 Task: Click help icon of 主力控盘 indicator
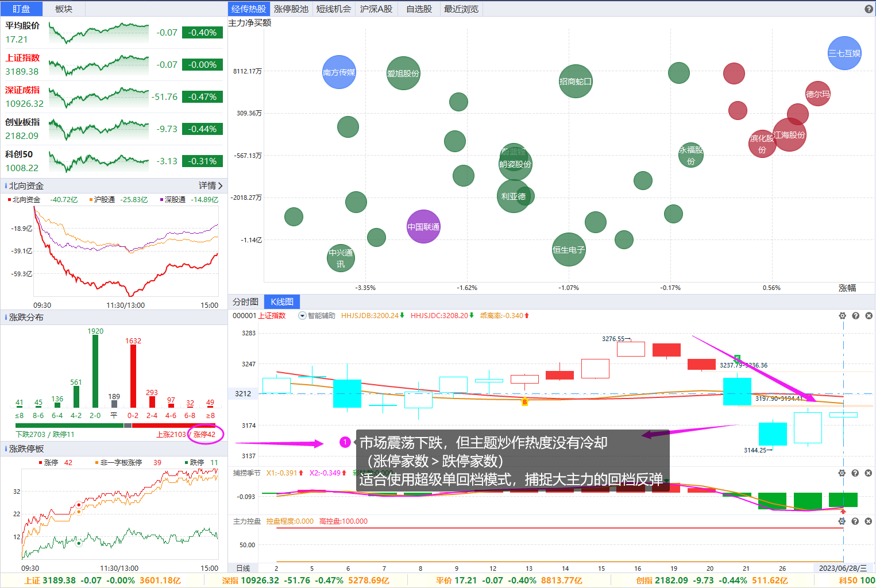pos(855,521)
